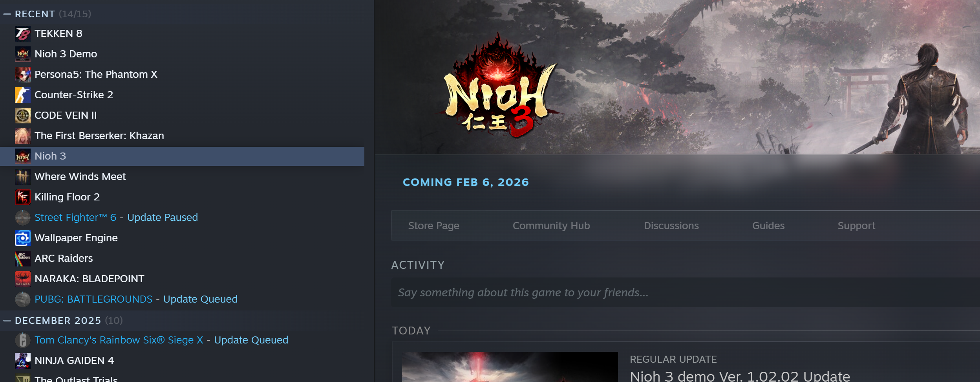Click the Killing Floor 2 red icon
This screenshot has height=382, width=980.
pyautogui.click(x=22, y=197)
